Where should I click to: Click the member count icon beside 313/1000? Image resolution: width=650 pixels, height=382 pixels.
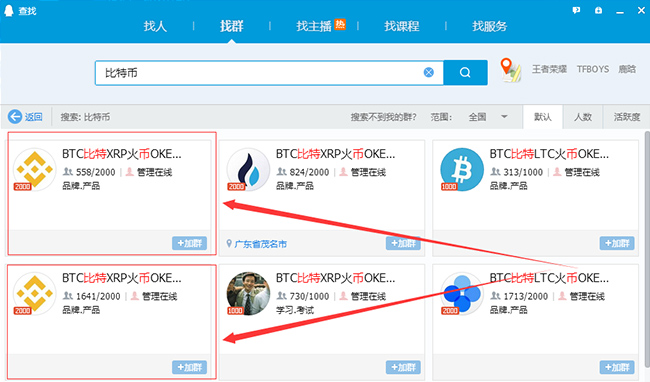495,172
